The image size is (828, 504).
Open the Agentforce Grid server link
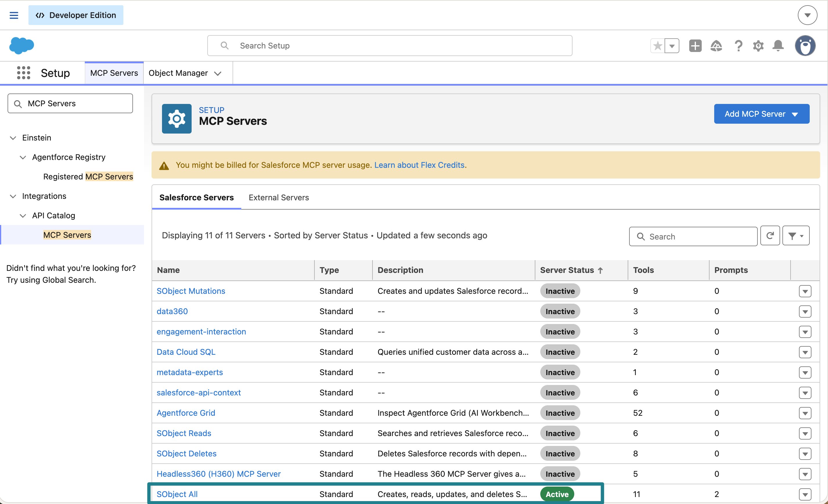click(186, 413)
